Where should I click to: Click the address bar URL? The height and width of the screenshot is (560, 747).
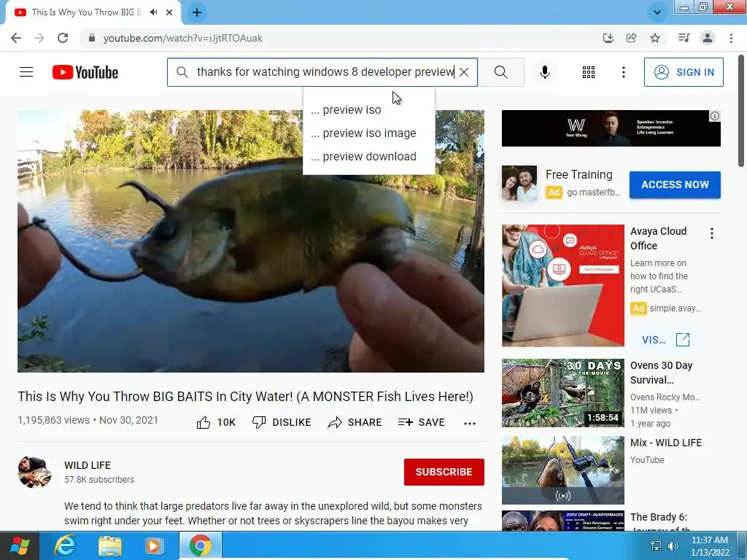click(x=183, y=38)
